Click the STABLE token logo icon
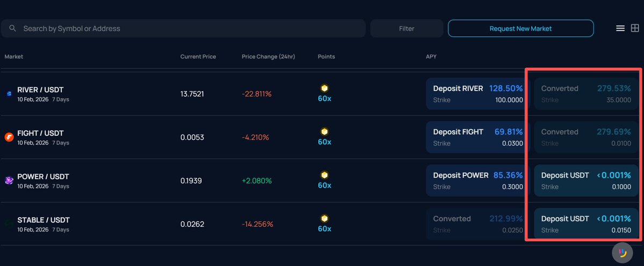This screenshot has height=266, width=644. point(9,224)
